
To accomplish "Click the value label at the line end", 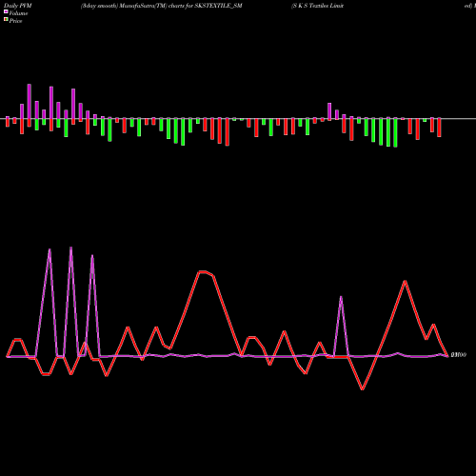I will 459,355.
